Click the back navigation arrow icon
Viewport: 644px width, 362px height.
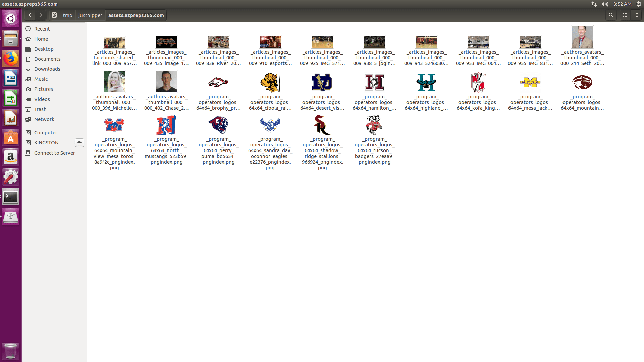(x=29, y=15)
